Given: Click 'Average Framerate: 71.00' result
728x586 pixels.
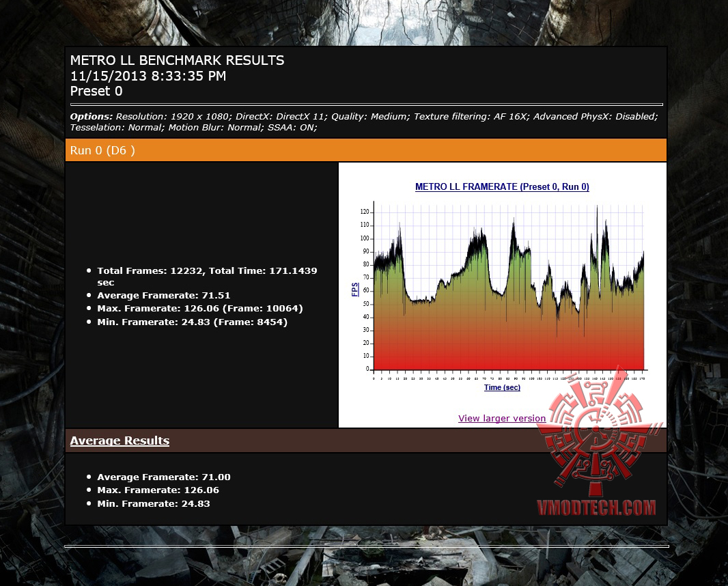Looking at the screenshot, I should pos(163,477).
